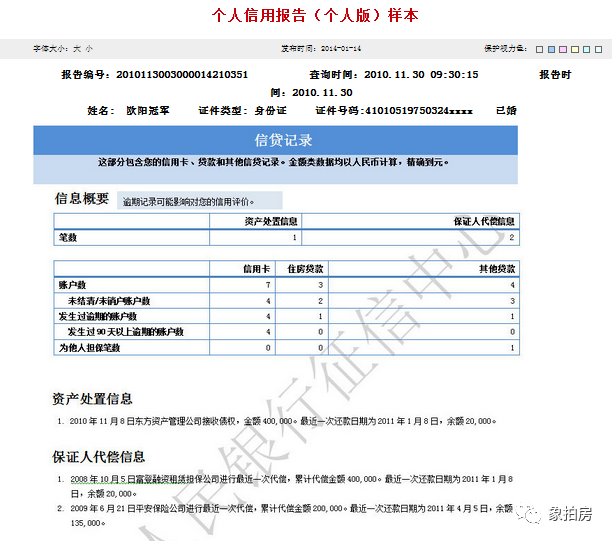Choose the pink eye-protection color swatch
The width and height of the screenshot is (612, 541).
click(563, 50)
